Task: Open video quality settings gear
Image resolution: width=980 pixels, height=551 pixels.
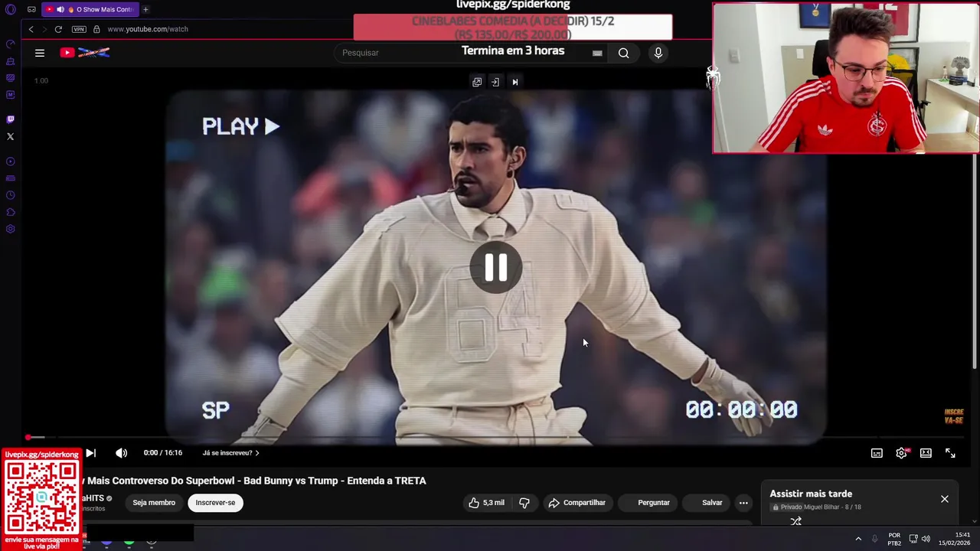Action: (x=902, y=453)
